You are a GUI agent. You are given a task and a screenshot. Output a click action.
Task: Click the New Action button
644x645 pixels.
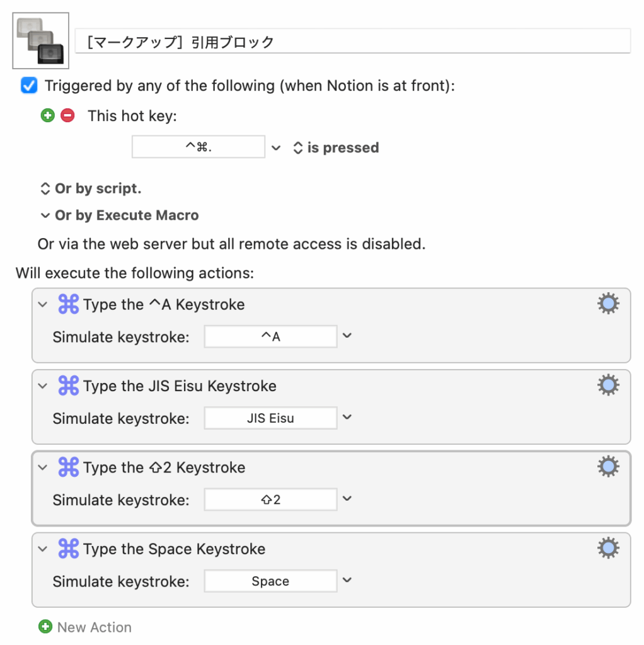94,627
